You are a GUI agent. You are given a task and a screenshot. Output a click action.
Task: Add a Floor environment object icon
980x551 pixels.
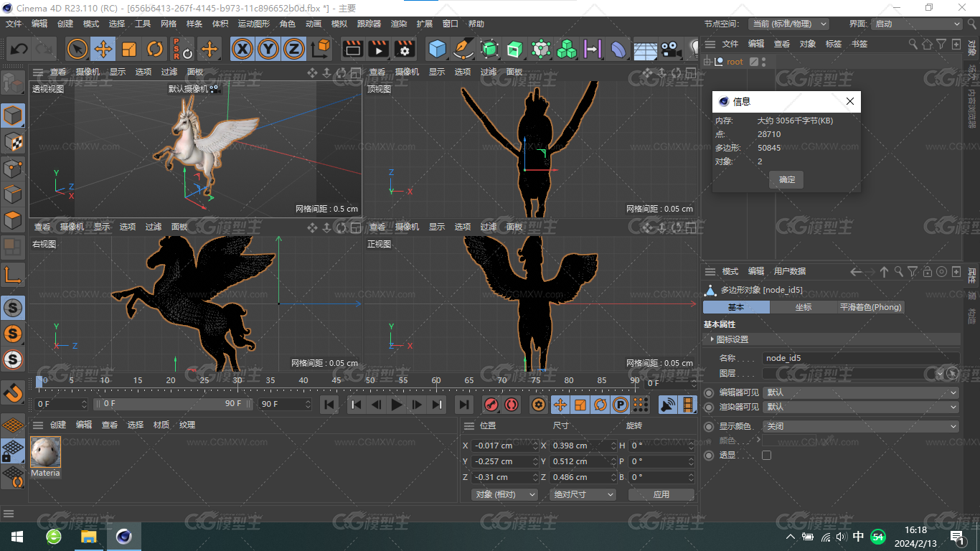click(x=645, y=49)
